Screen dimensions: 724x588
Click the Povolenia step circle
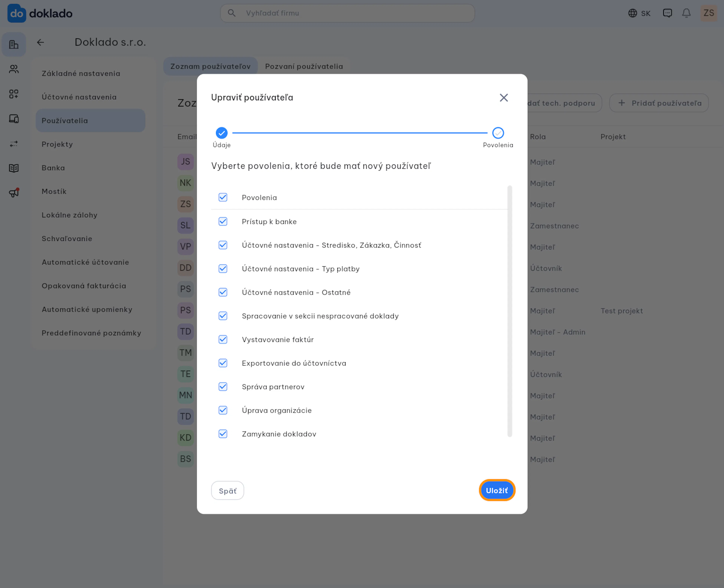(498, 133)
